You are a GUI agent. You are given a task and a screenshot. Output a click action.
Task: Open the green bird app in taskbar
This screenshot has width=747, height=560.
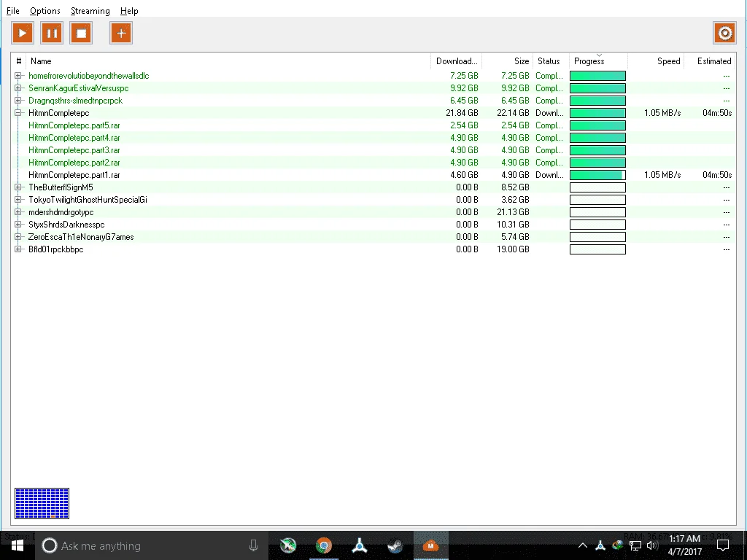(x=288, y=545)
